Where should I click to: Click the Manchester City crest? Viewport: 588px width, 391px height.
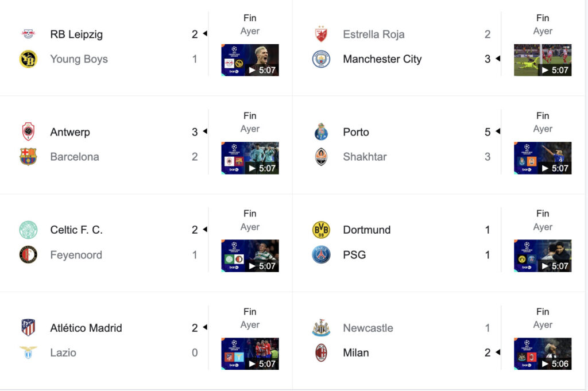tap(321, 59)
